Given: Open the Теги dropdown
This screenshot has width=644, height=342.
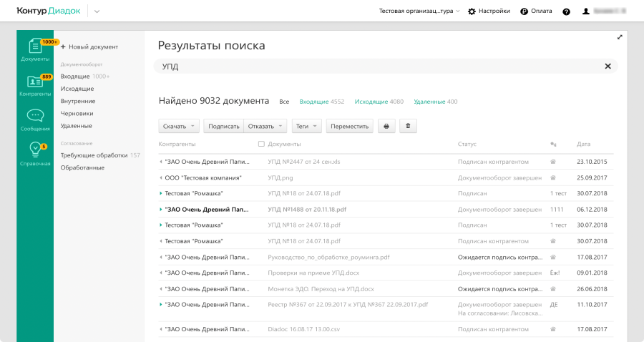Looking at the screenshot, I should (x=306, y=126).
